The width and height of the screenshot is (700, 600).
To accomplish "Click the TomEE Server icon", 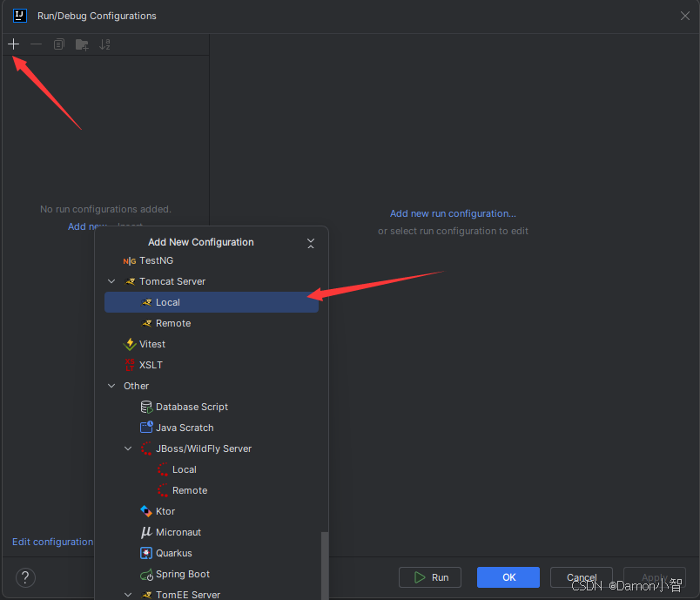I will click(x=146, y=595).
